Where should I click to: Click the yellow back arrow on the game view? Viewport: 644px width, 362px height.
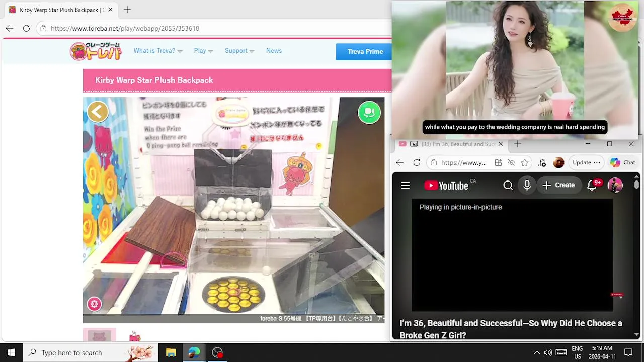tap(98, 112)
